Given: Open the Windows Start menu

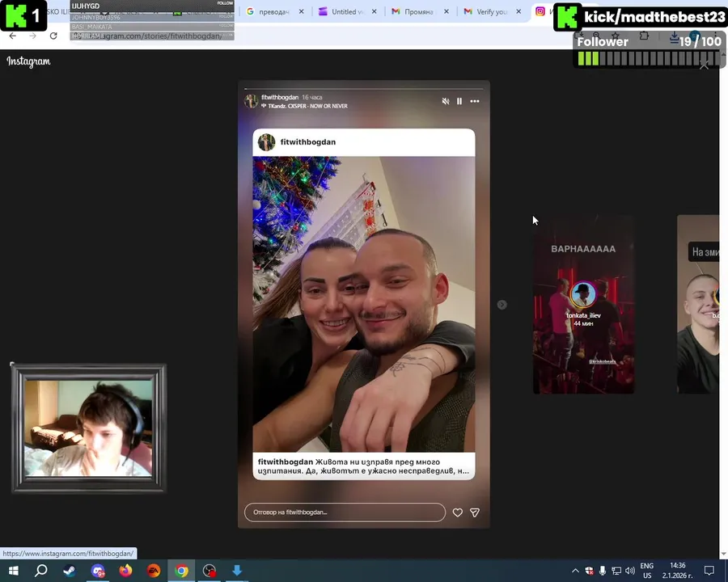Looking at the screenshot, I should pos(13,571).
